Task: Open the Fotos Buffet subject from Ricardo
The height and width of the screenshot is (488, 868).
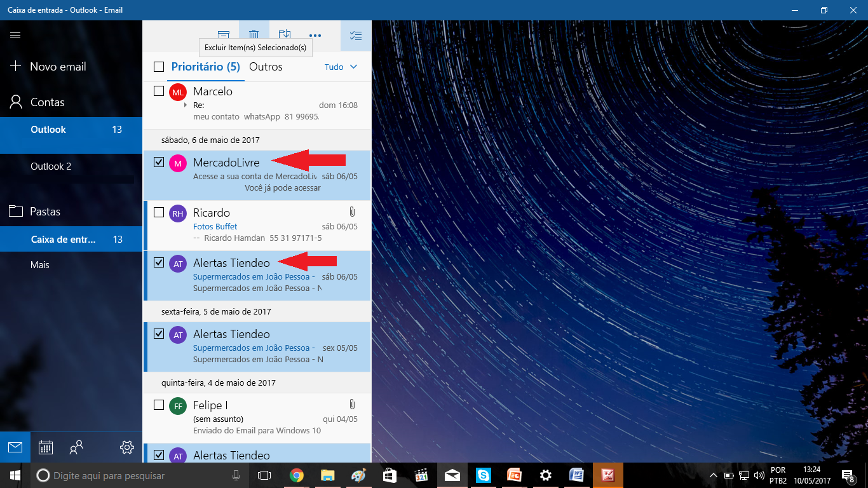Action: point(215,227)
